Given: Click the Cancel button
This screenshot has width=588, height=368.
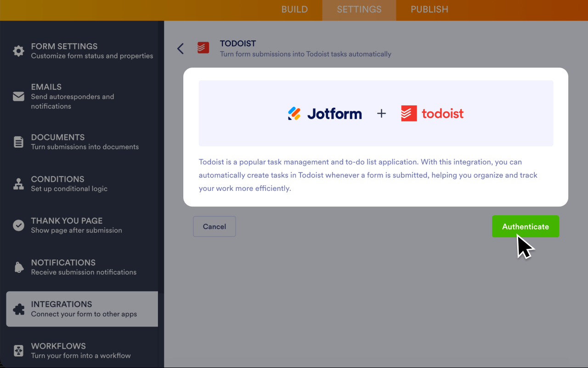Looking at the screenshot, I should [x=214, y=226].
